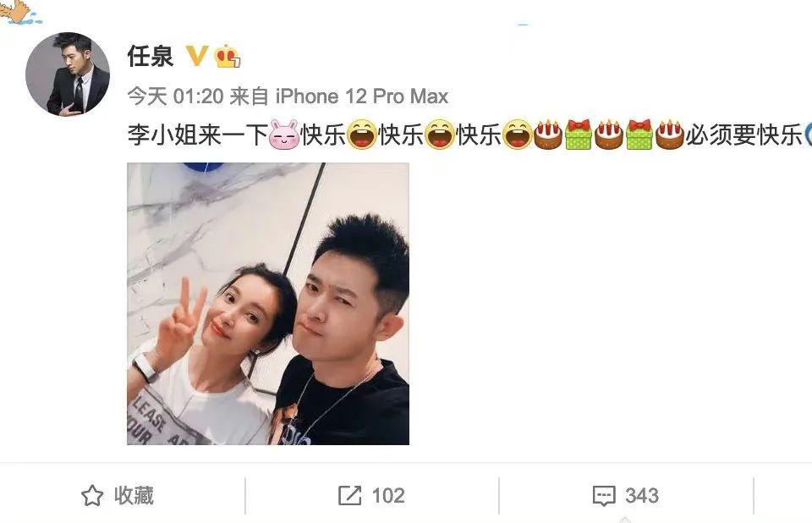812x523 pixels.
Task: Select the post text 李小姐来一下
Action: [198, 135]
